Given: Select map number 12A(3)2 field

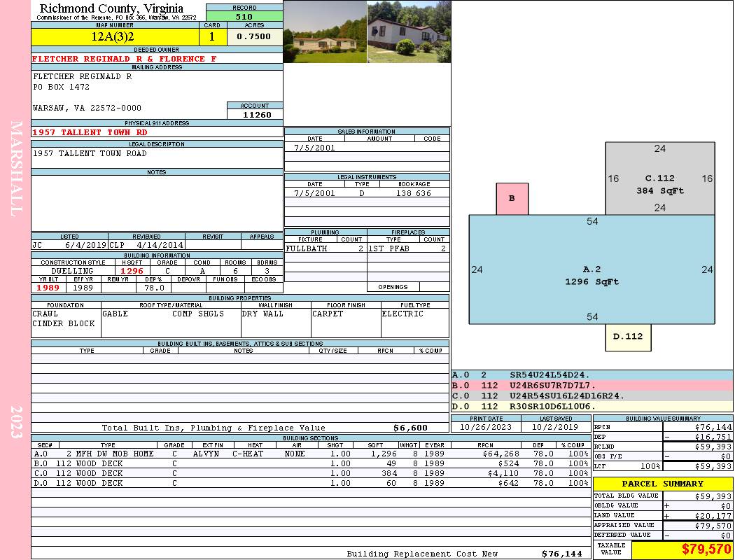Looking at the screenshot, I should (115, 36).
